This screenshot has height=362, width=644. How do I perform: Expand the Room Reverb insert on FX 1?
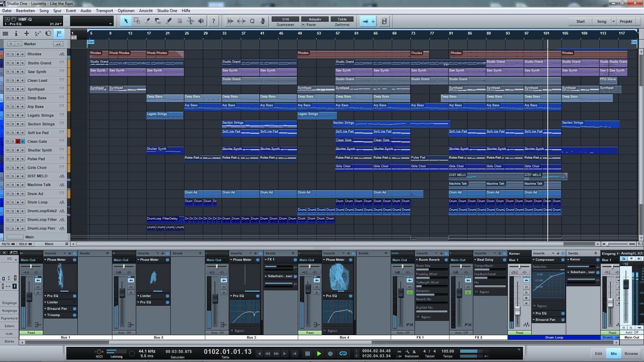coord(417,260)
